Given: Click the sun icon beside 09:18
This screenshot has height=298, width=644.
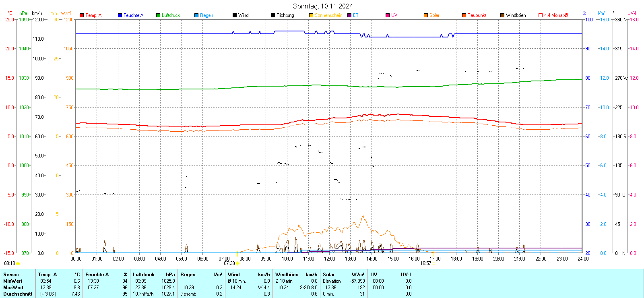Looking at the screenshot, I should [x=18, y=263].
